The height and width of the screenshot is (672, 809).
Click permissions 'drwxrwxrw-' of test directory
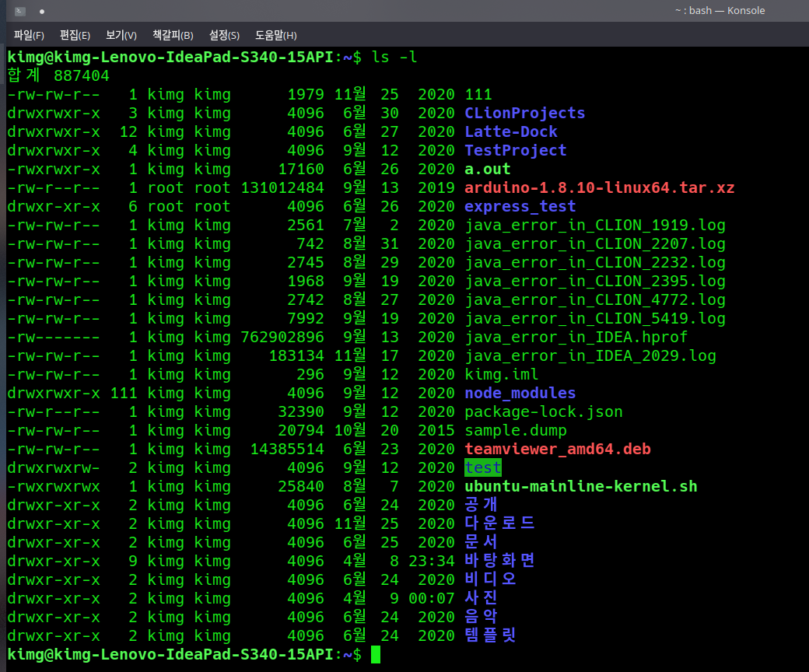pos(54,467)
